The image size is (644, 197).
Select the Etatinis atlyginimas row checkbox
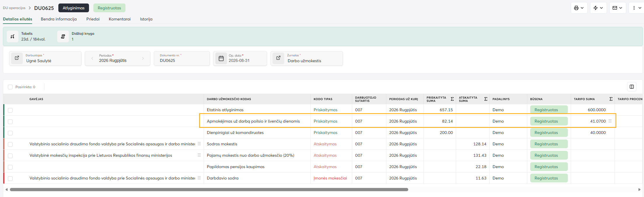[x=10, y=110]
